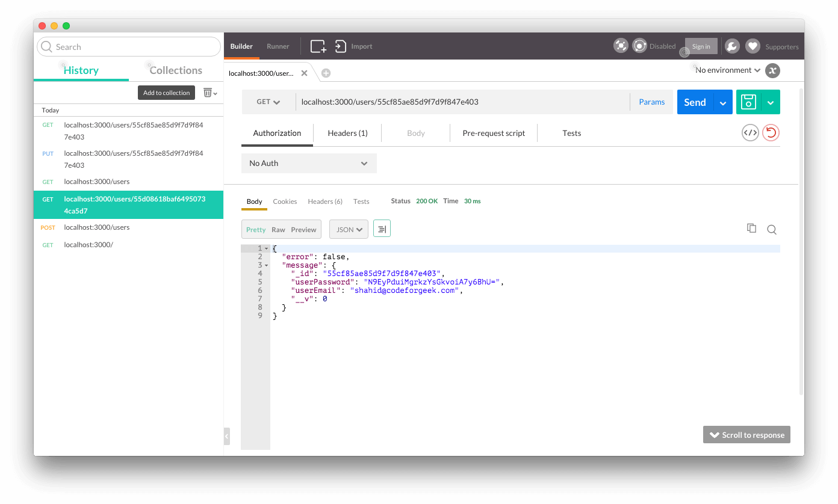Open the notifications bell
The height and width of the screenshot is (504, 838).
(732, 46)
